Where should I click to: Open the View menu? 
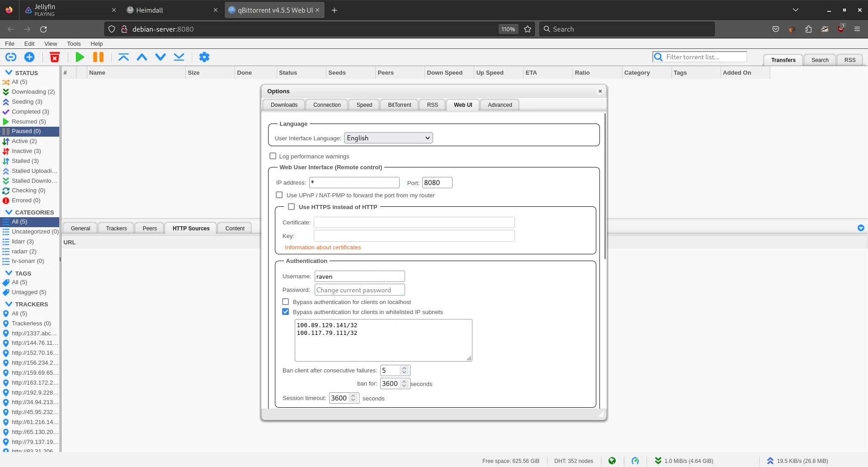coord(51,43)
